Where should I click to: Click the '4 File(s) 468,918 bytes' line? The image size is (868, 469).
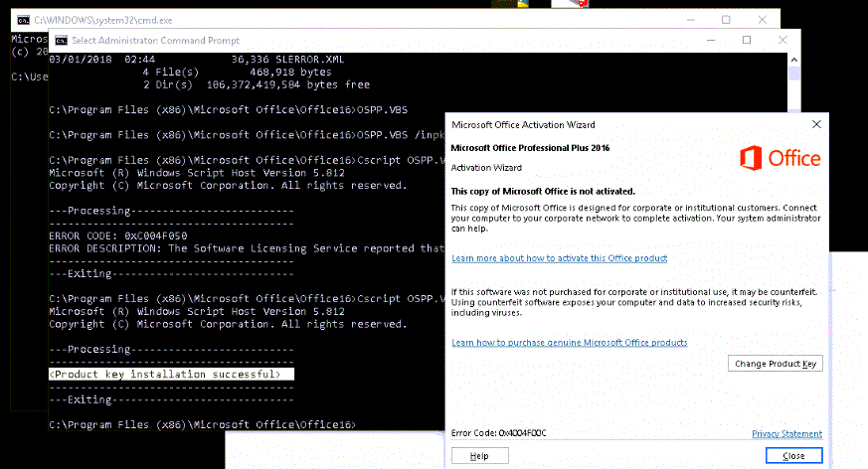point(237,72)
